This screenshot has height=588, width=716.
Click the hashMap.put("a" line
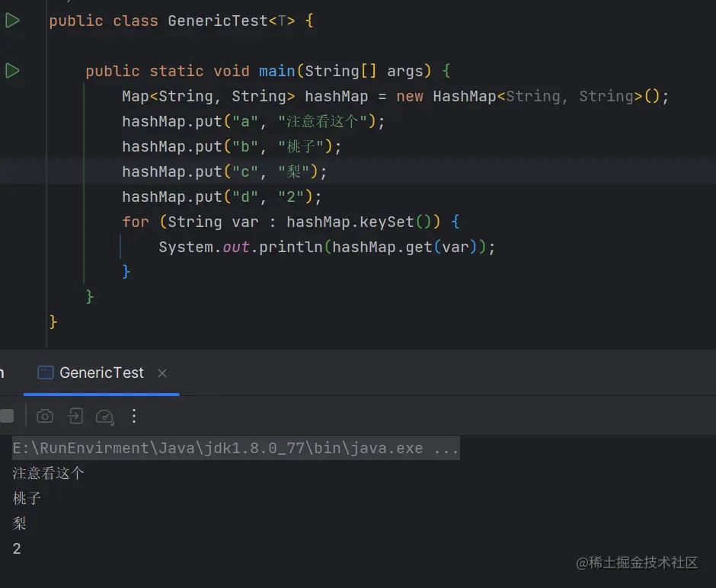click(x=254, y=121)
